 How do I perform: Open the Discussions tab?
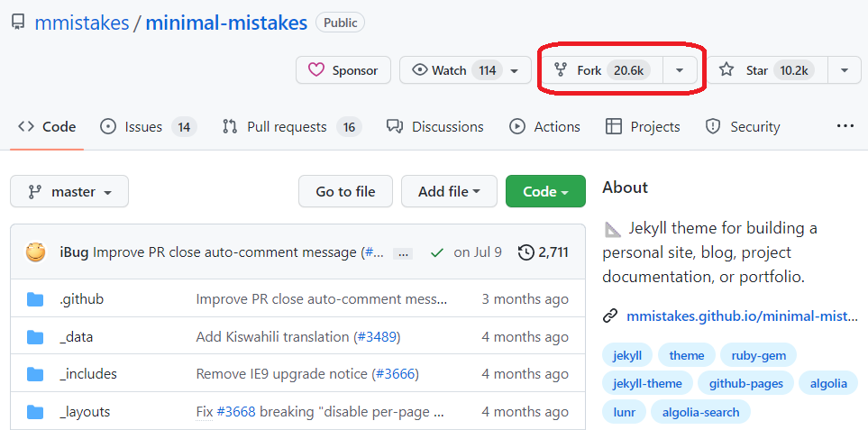(435, 127)
